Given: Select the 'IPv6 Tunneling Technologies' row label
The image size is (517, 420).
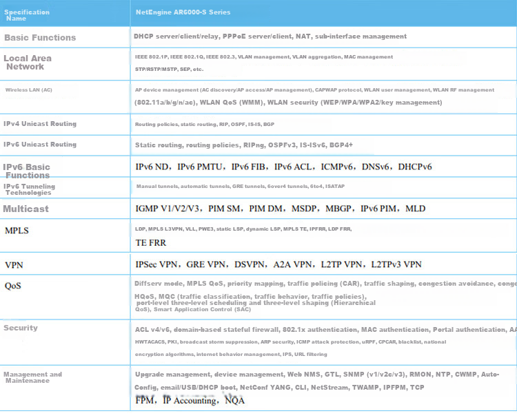Looking at the screenshot, I should point(30,189).
